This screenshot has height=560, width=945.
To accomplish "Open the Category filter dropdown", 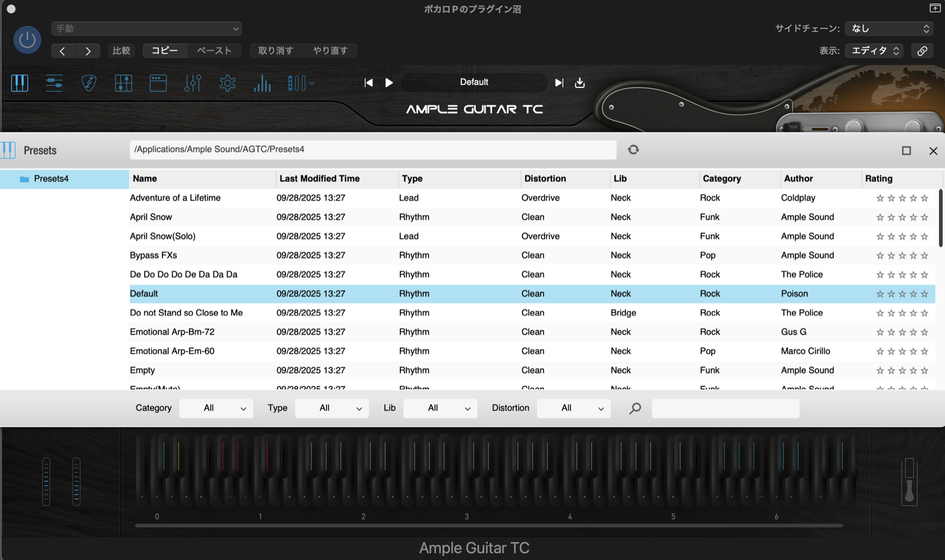I will (x=216, y=408).
